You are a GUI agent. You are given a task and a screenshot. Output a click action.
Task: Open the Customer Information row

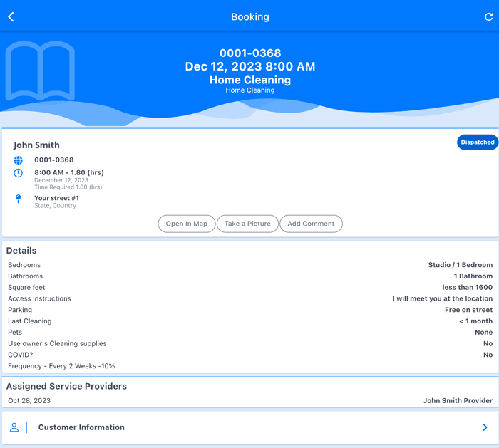point(249,427)
